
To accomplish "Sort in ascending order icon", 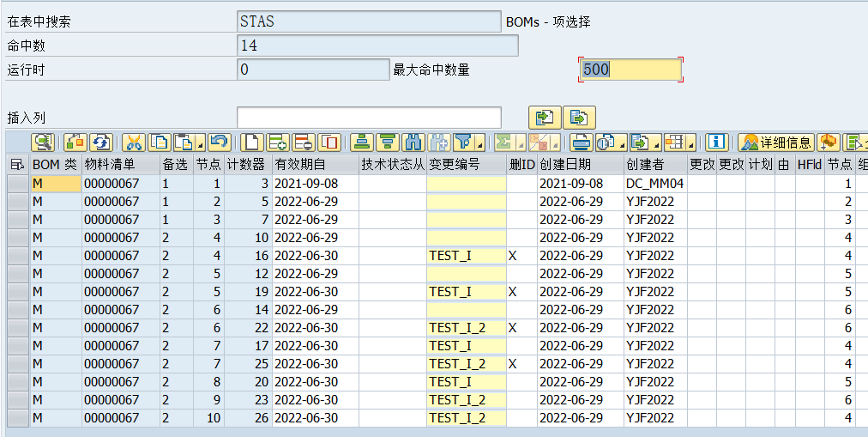I will point(362,143).
